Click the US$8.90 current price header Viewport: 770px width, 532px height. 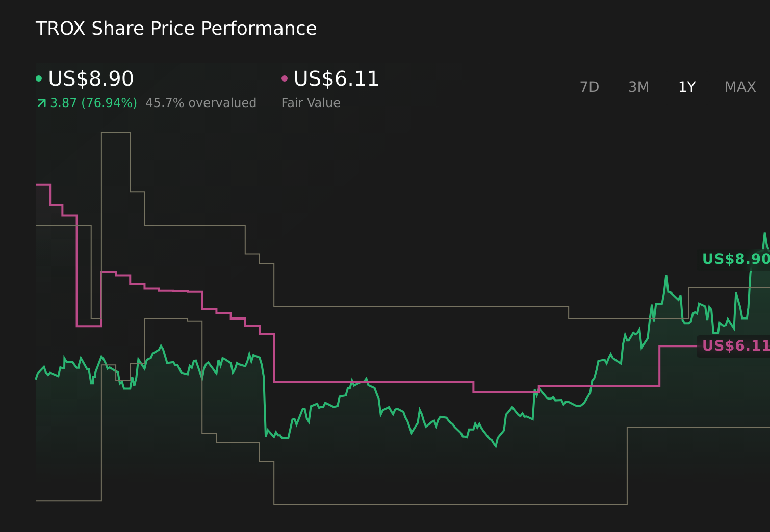[90, 78]
